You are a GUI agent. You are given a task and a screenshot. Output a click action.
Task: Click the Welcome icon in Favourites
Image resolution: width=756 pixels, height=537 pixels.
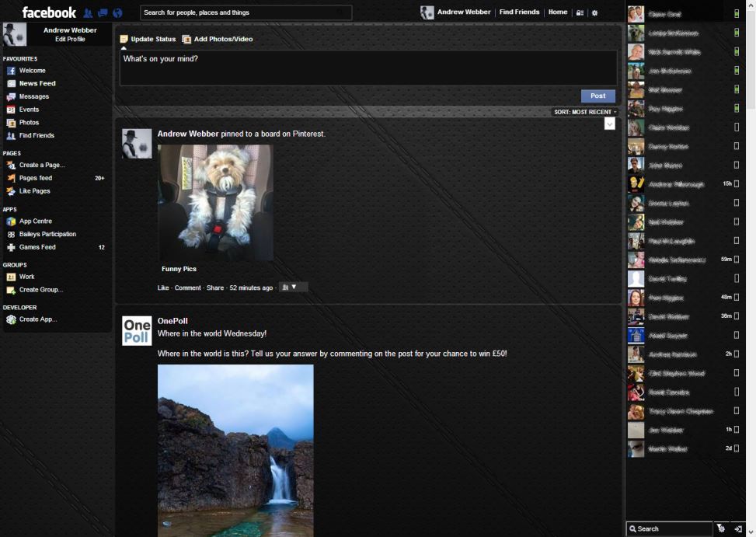click(11, 71)
